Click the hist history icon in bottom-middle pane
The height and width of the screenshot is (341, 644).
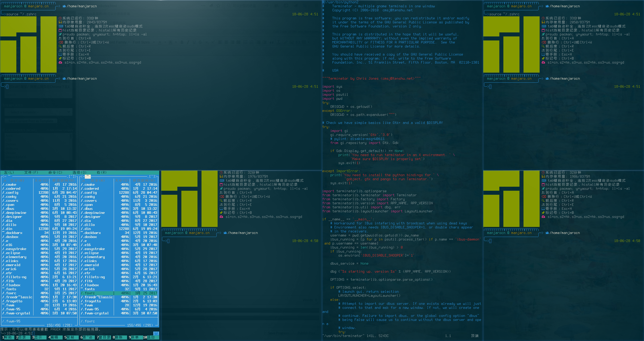pos(221,184)
